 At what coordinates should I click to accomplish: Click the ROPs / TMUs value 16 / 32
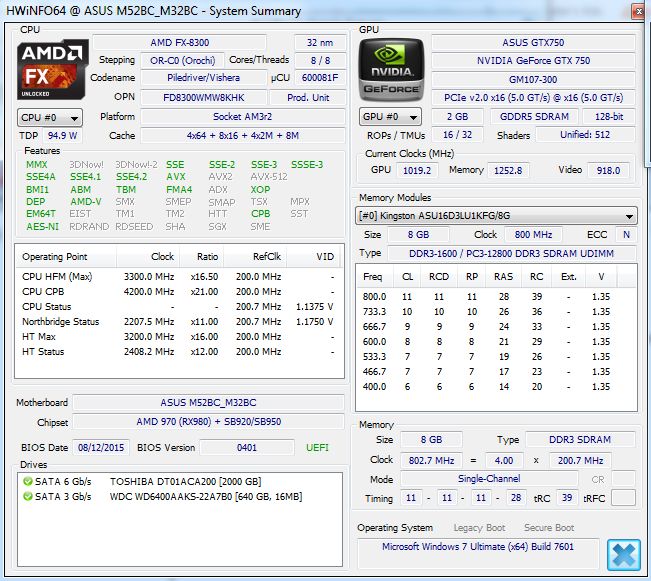(x=457, y=135)
